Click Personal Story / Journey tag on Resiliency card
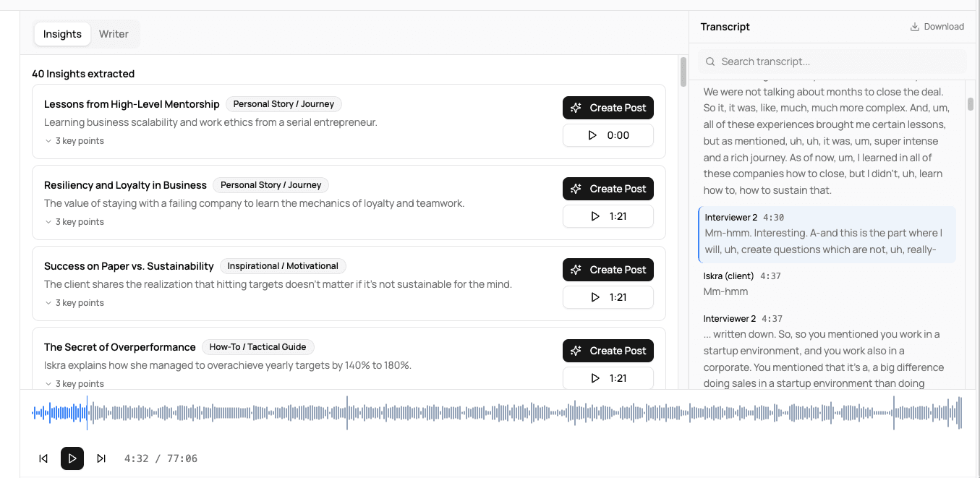The image size is (980, 478). point(270,185)
